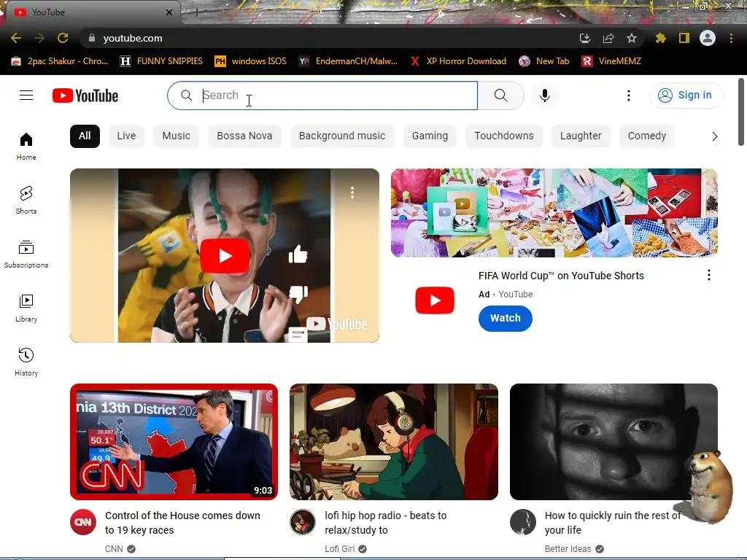Select the Live filter chip
Screen dimensions: 747x560
126,136
